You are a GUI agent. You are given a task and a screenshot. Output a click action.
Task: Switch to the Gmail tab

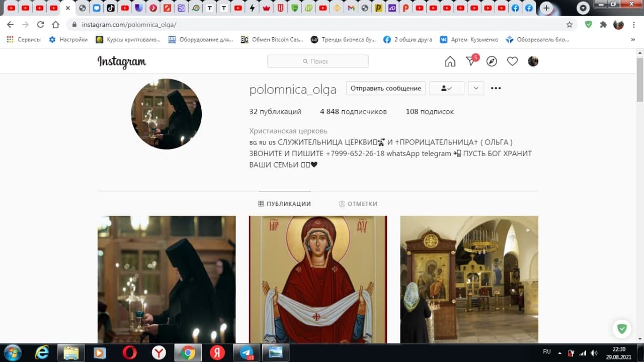click(351, 8)
